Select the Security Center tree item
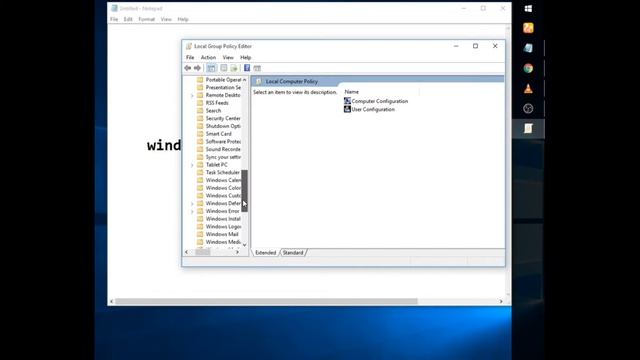The width and height of the screenshot is (640, 360). click(223, 118)
